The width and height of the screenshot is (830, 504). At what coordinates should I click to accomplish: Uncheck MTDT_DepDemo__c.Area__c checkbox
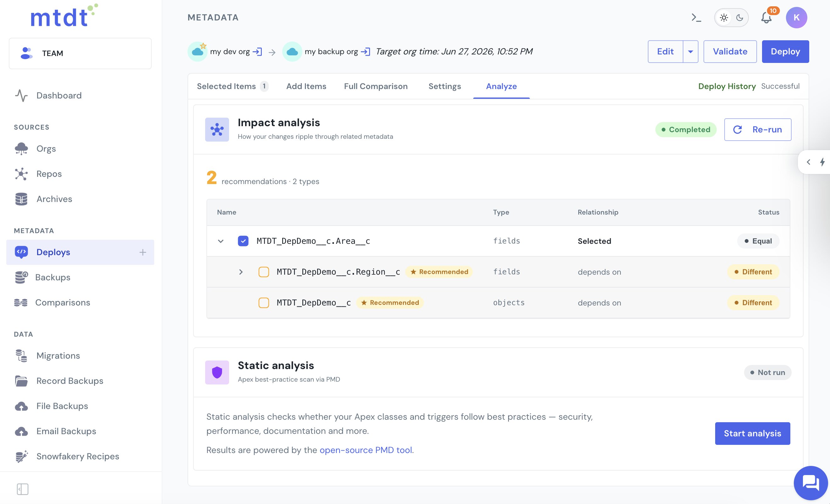pyautogui.click(x=243, y=241)
